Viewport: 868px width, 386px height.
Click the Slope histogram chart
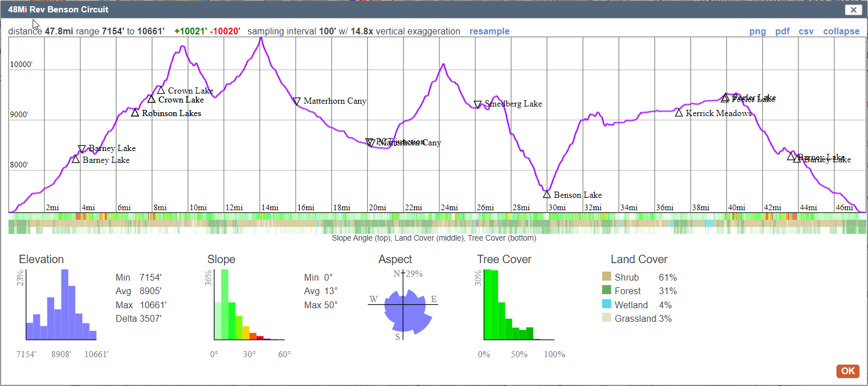coord(250,305)
